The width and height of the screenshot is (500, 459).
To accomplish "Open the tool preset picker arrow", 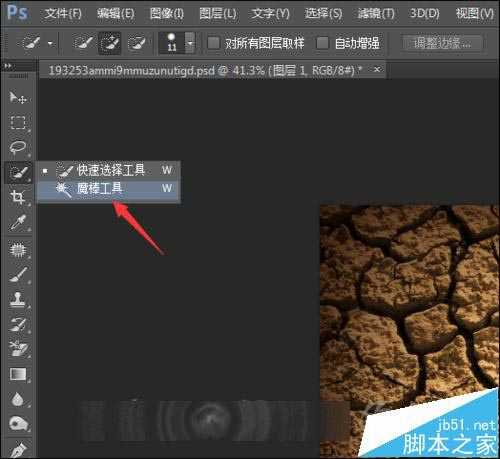I will [x=50, y=43].
